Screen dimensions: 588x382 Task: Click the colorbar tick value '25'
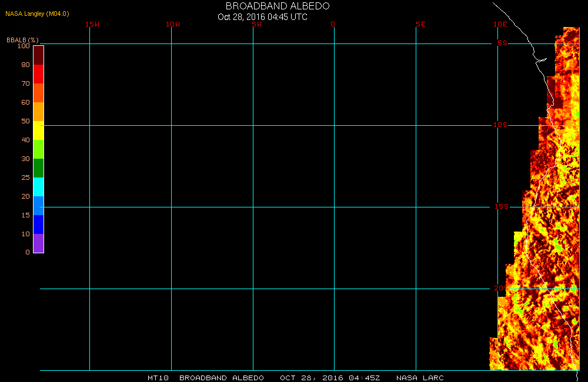pos(25,177)
